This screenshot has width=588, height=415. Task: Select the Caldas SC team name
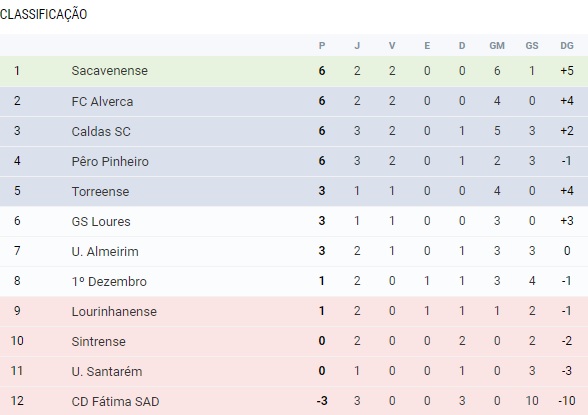click(101, 131)
